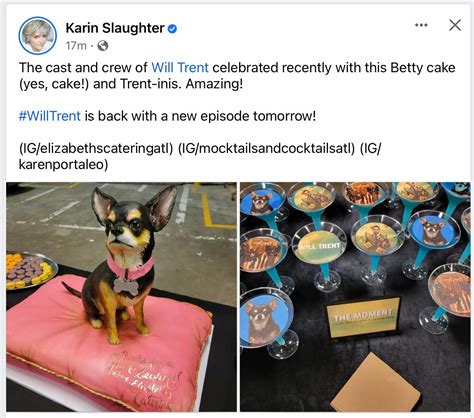Open the #WillTrent hashtag

tap(50, 116)
